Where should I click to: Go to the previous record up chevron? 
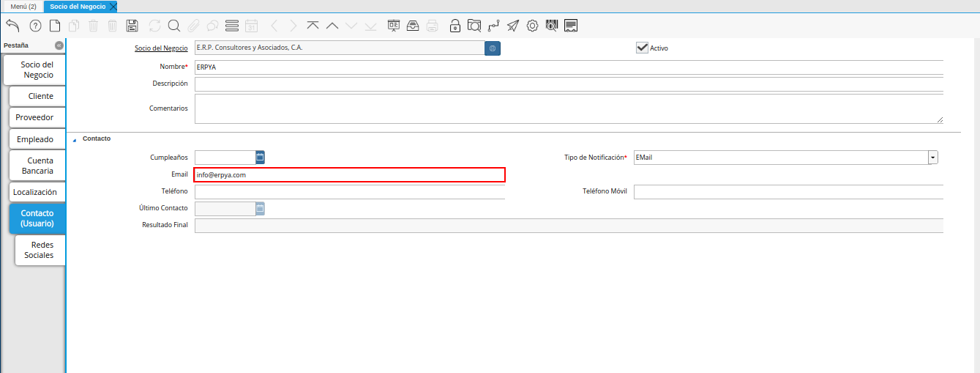coord(332,26)
